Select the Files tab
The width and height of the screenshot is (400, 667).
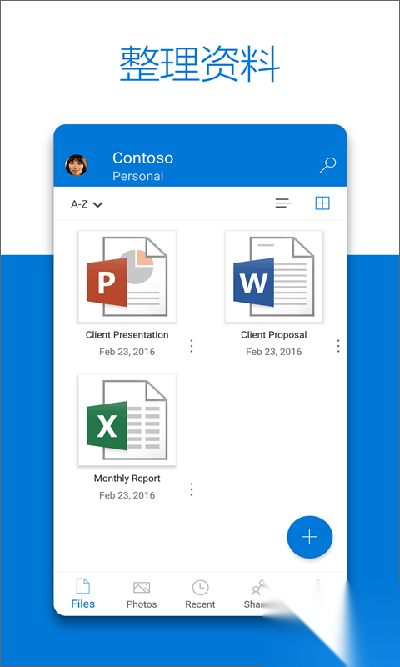click(x=83, y=594)
